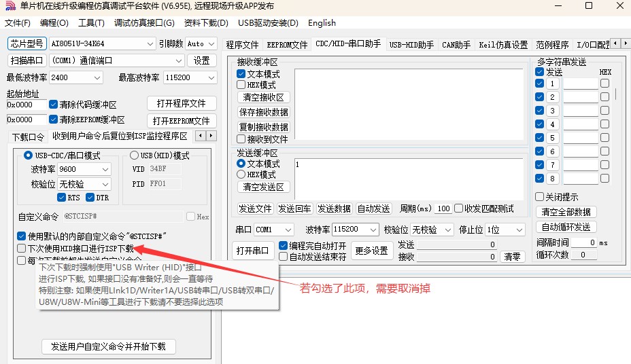Expand the 引脚数 Auto dropdown
The height and width of the screenshot is (364, 631).
[211, 43]
